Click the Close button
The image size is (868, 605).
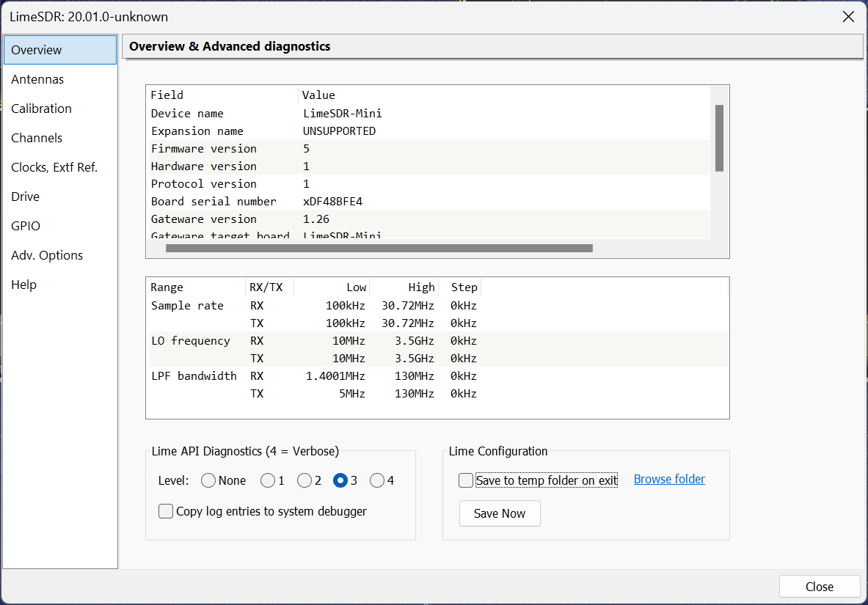click(x=819, y=586)
